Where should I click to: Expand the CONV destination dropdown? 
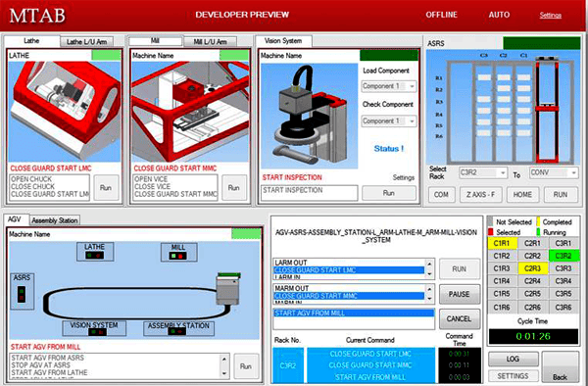click(x=553, y=172)
